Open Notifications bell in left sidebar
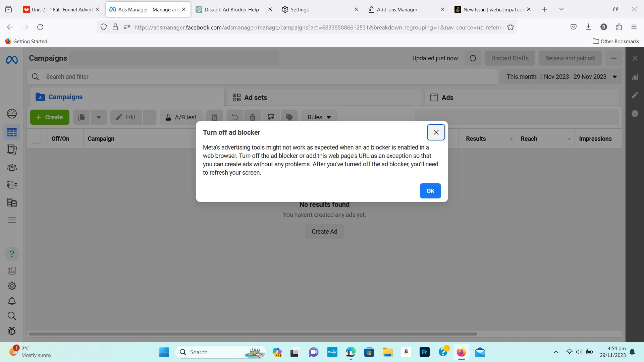Screen dimensions: 644x362 [x=12, y=301]
